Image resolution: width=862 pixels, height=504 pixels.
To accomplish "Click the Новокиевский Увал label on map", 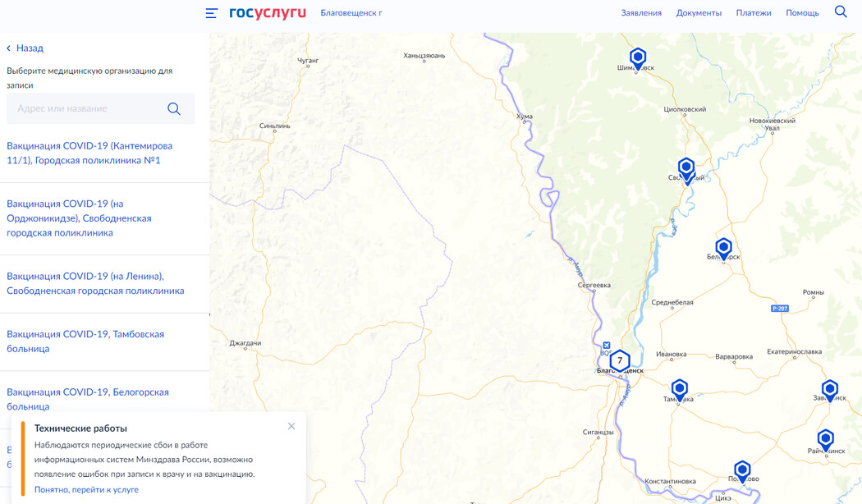I will (x=772, y=124).
